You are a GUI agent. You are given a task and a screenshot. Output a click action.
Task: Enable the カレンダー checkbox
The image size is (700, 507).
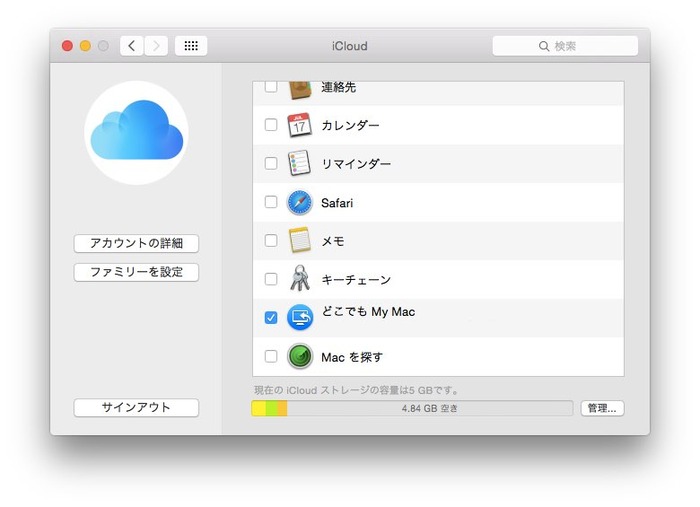[x=271, y=125]
